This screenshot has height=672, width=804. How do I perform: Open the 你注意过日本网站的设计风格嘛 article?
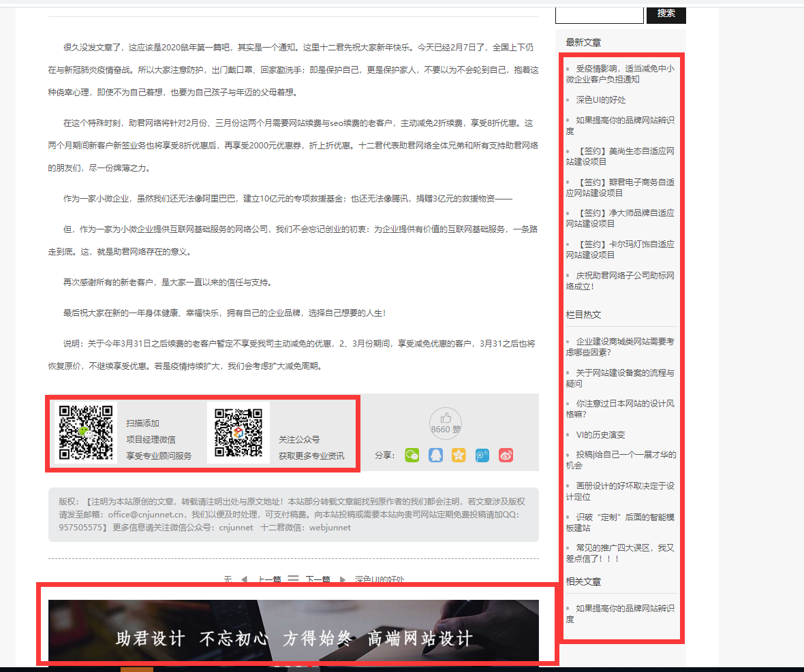(619, 409)
